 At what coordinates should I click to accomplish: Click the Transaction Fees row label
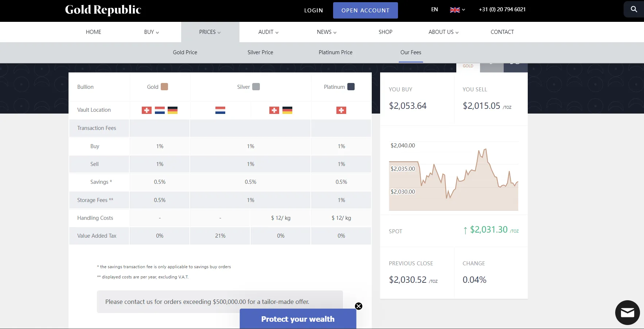97,128
